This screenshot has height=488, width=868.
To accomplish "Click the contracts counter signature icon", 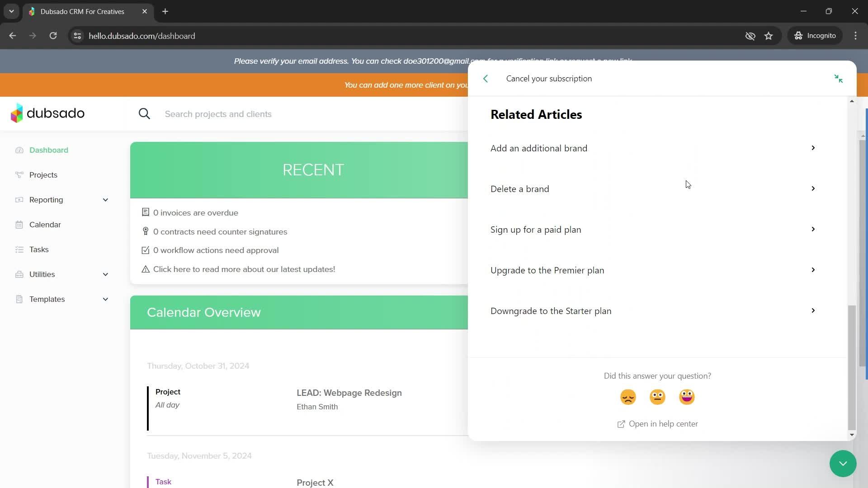I will click(x=146, y=231).
